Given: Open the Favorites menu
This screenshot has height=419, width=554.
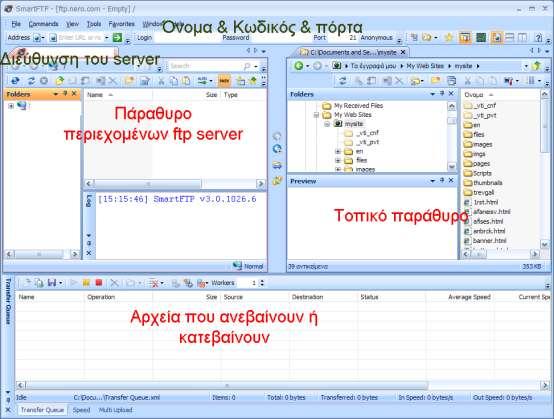Looking at the screenshot, I should tap(122, 24).
